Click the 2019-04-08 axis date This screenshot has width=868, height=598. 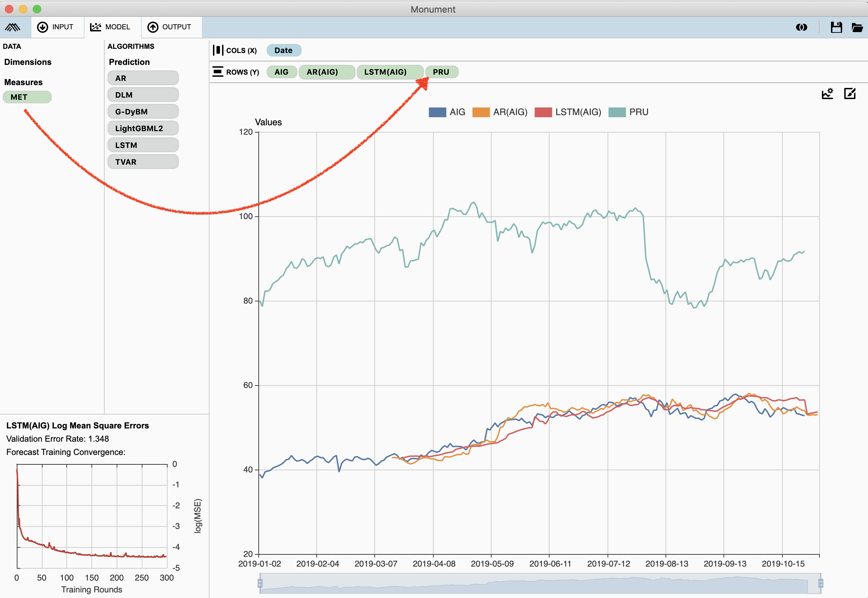click(x=434, y=563)
